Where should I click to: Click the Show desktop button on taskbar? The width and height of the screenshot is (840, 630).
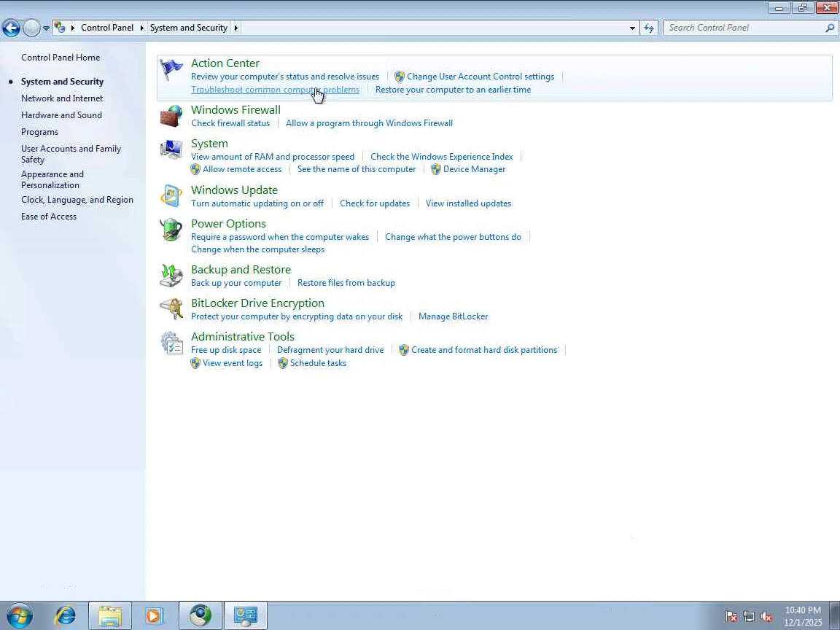(x=836, y=615)
